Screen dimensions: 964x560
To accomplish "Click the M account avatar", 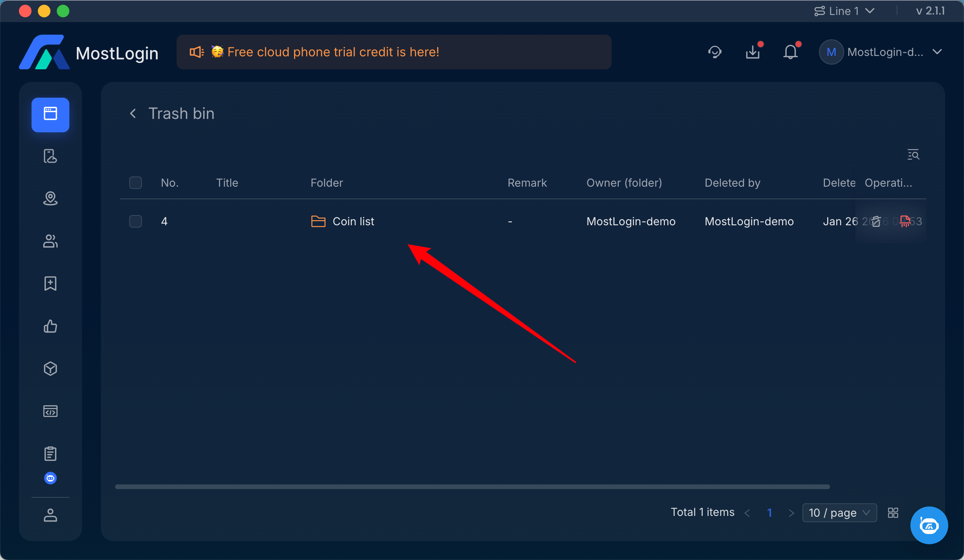I will point(831,52).
